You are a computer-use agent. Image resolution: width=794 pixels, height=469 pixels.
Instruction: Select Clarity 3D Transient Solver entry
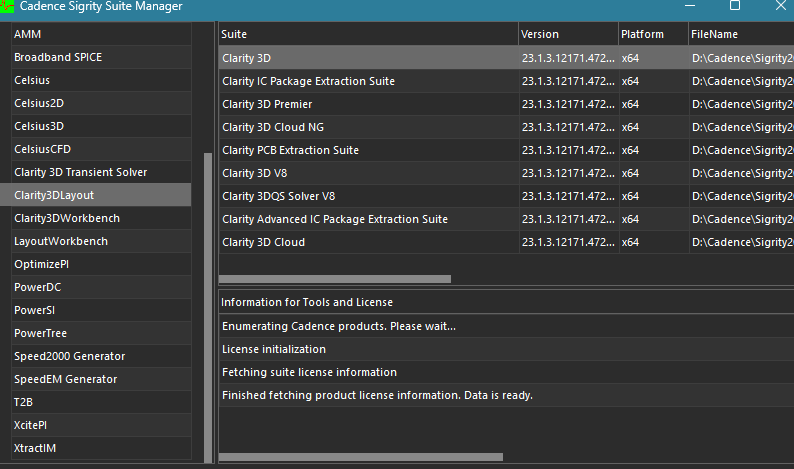click(101, 172)
